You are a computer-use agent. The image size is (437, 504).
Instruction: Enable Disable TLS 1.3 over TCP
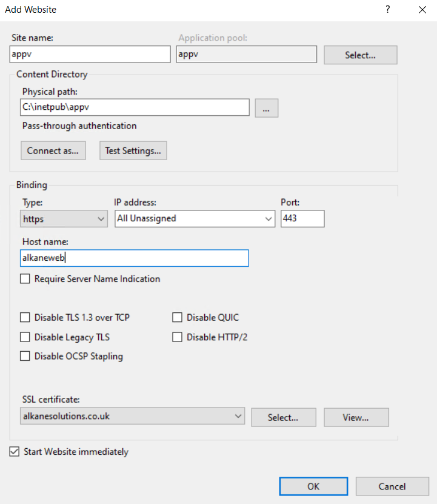click(25, 317)
